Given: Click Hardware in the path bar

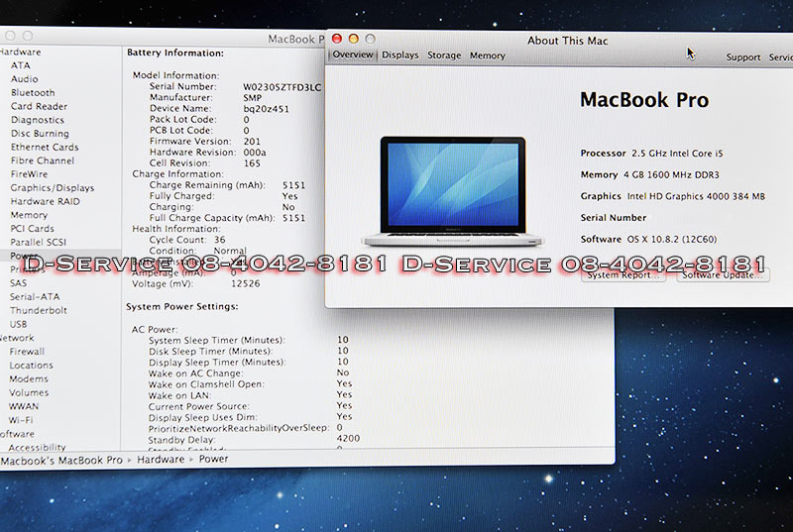Looking at the screenshot, I should 161,460.
